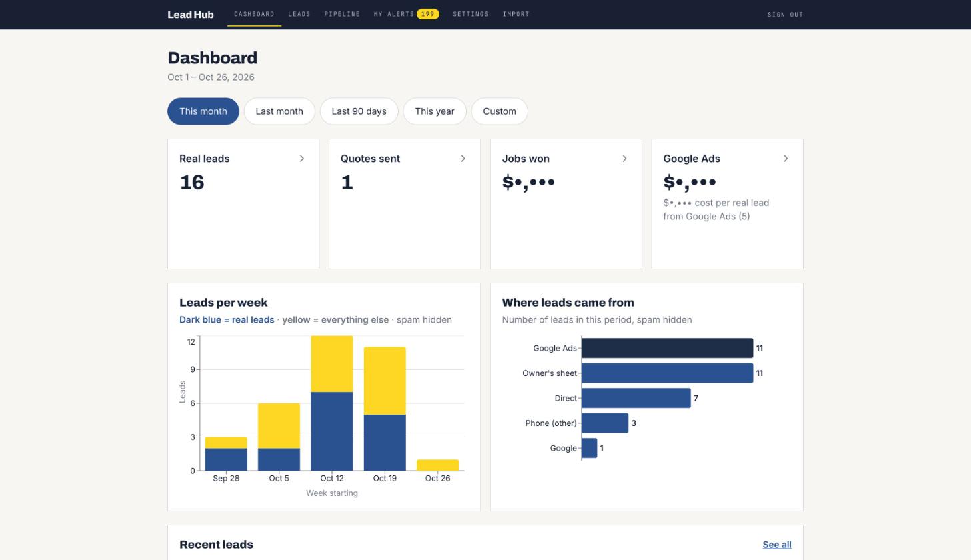
Task: Open Quotes sent card chevron arrow
Action: (x=463, y=159)
